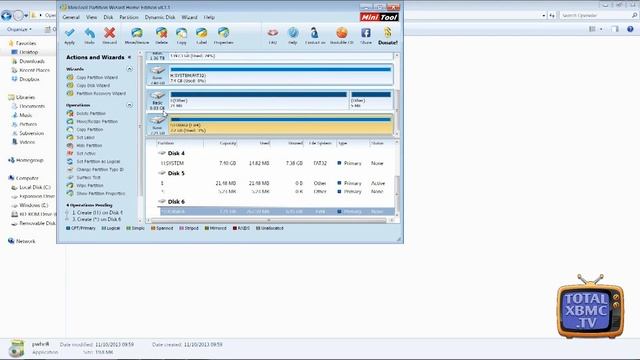Screen dimensions: 640x360
Task: Click the Change Partition Type ID icon
Action: (x=70, y=169)
